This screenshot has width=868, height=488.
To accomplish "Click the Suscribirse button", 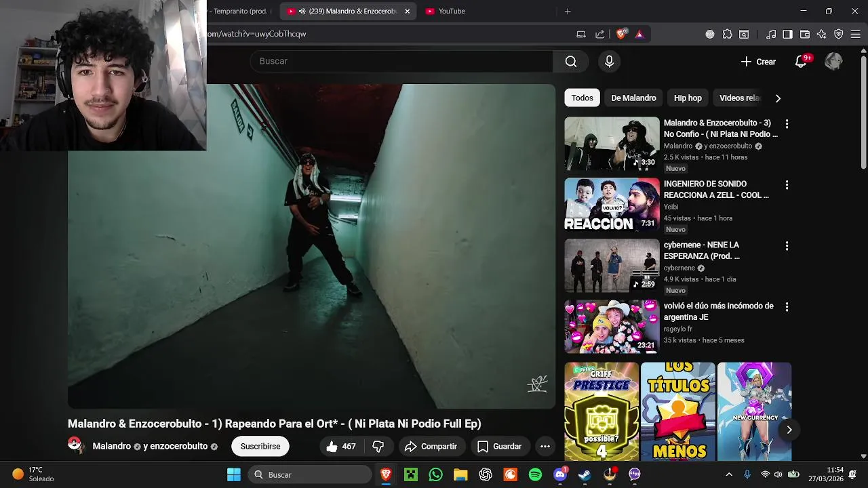I will [260, 446].
